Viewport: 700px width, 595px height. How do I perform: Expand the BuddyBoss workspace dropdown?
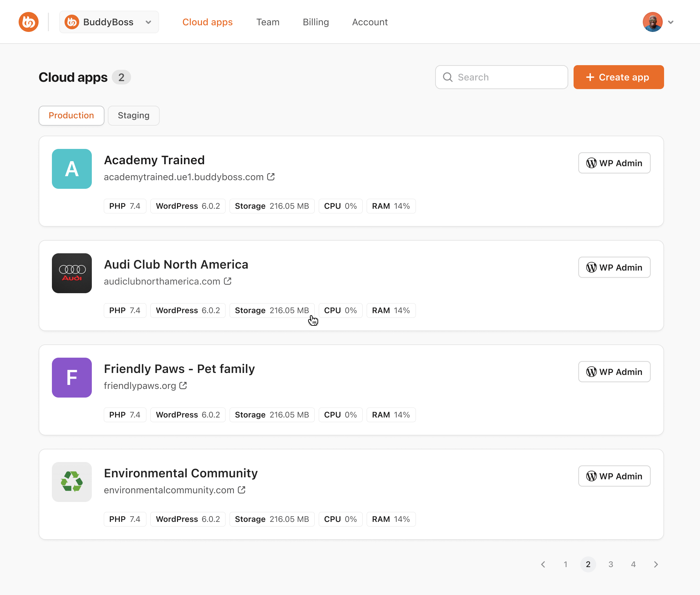109,22
